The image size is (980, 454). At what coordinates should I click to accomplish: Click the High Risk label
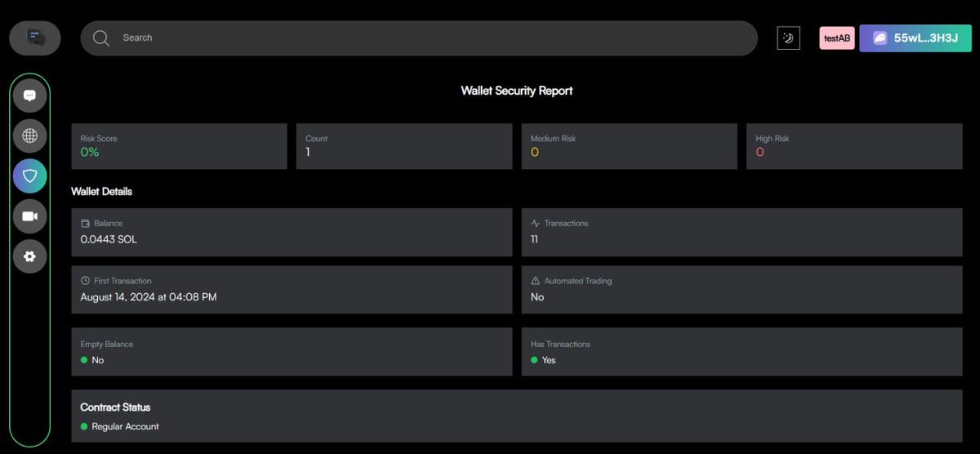773,139
